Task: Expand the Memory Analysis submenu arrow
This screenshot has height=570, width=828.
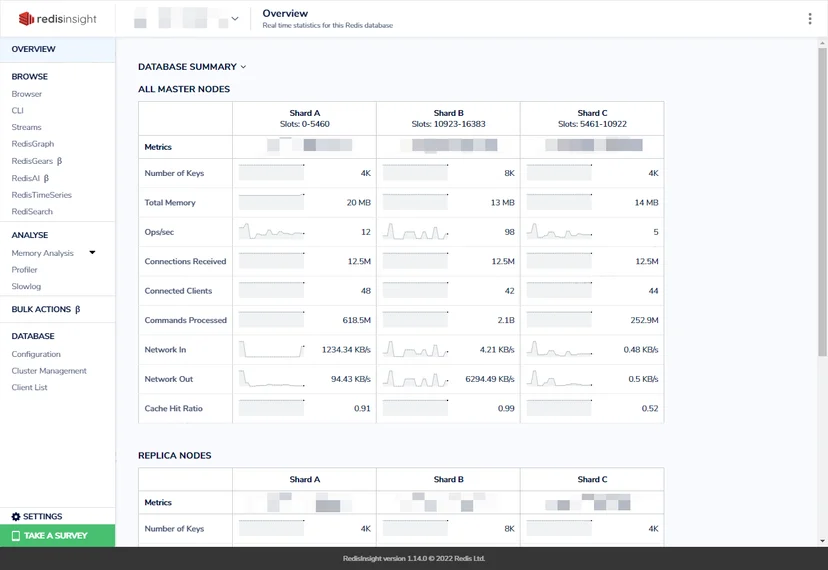Action: pos(92,253)
